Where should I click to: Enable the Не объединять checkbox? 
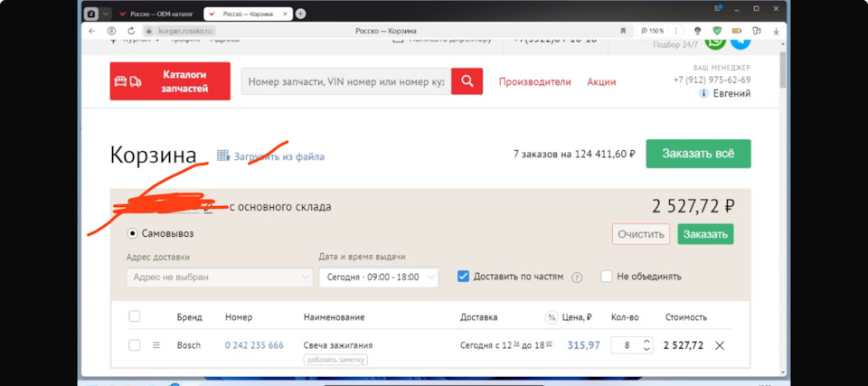tap(607, 277)
